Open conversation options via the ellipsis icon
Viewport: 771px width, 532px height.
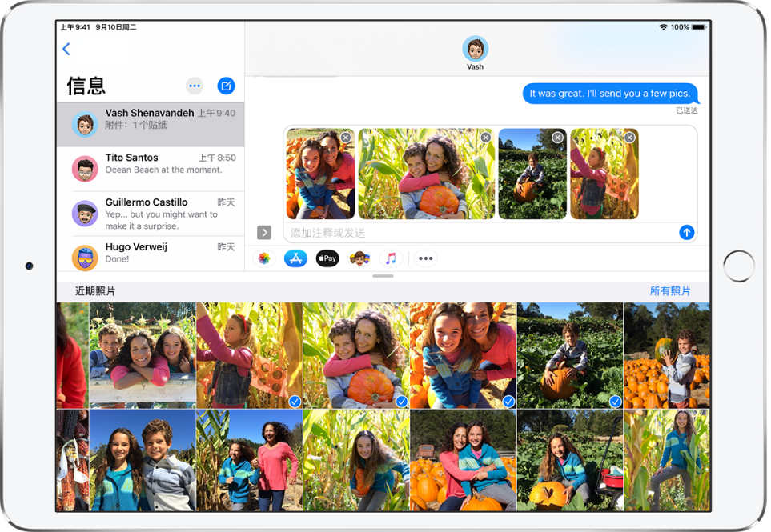point(194,86)
